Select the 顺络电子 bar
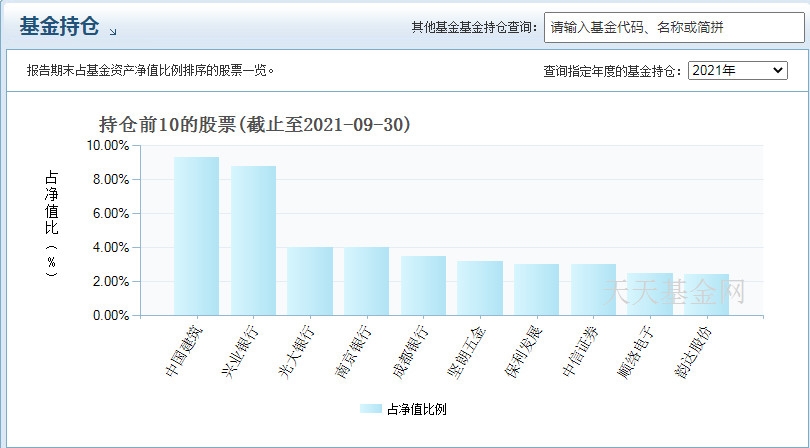The width and height of the screenshot is (810, 448). (650, 294)
